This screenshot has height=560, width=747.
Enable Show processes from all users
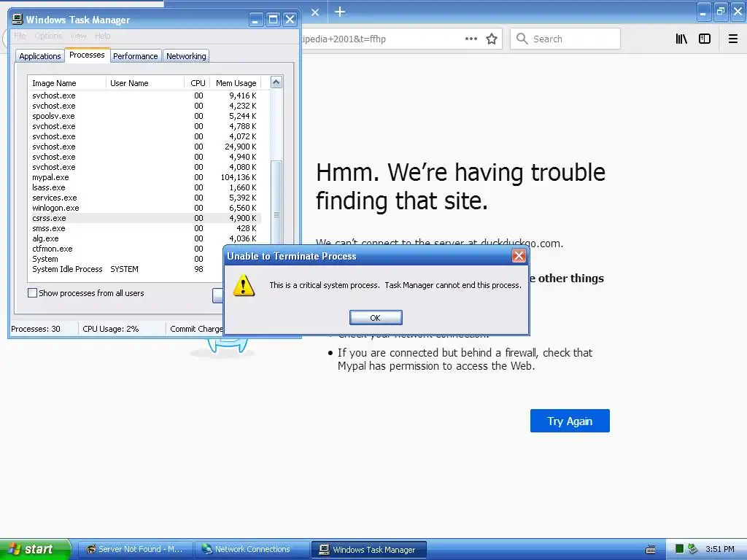coord(32,293)
